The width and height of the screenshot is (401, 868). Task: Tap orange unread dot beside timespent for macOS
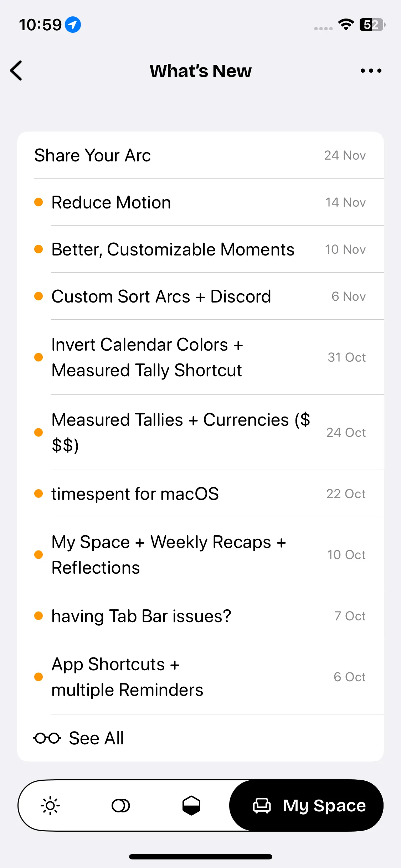point(38,494)
